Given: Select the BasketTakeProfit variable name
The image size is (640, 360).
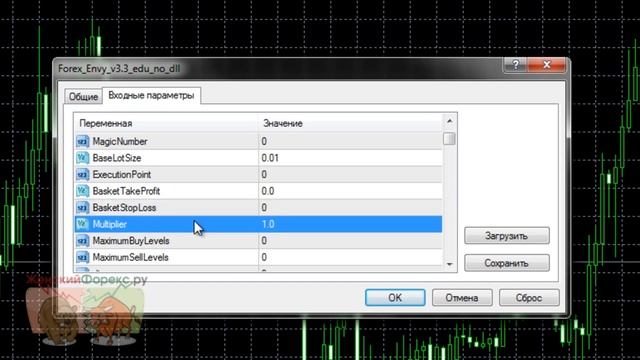Looking at the screenshot, I should click(x=126, y=191).
